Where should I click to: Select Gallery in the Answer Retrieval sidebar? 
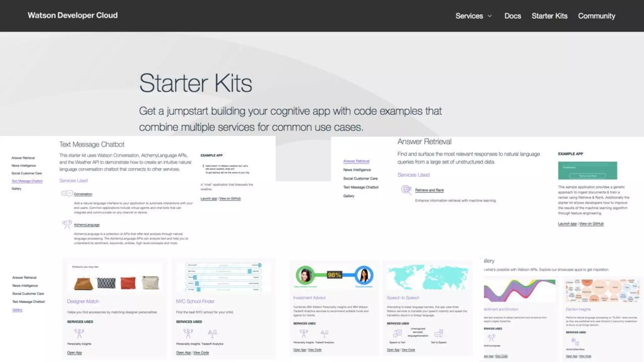coord(349,196)
